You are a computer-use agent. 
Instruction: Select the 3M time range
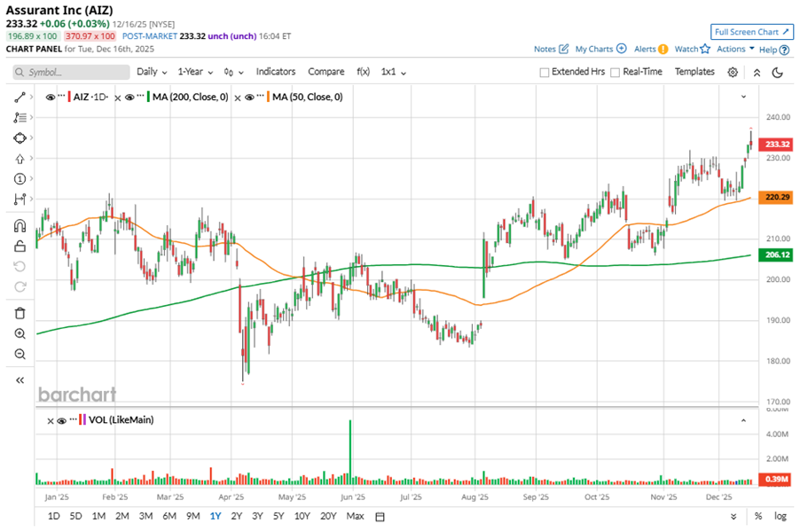[x=145, y=516]
